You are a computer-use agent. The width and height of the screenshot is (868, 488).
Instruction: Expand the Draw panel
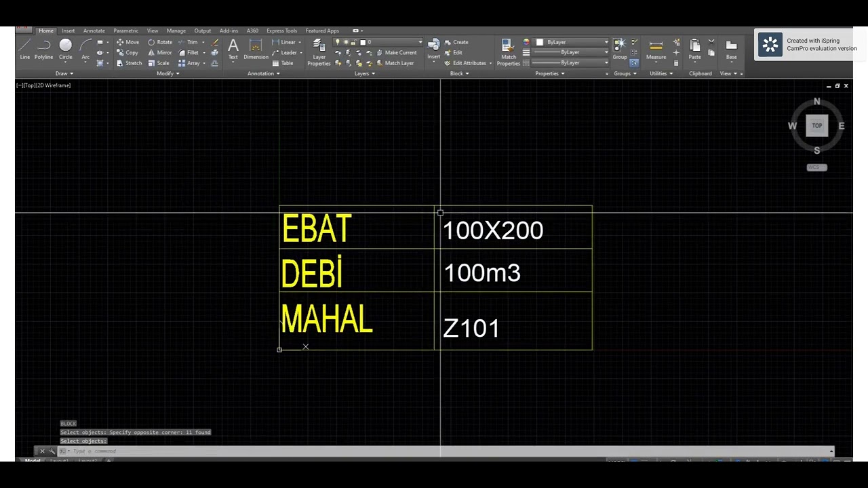(64, 73)
